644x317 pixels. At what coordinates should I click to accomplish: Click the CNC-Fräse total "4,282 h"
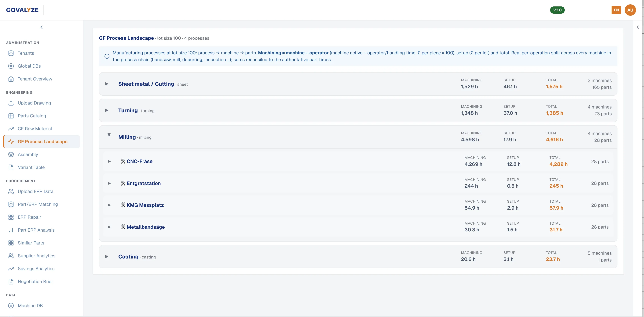point(558,164)
